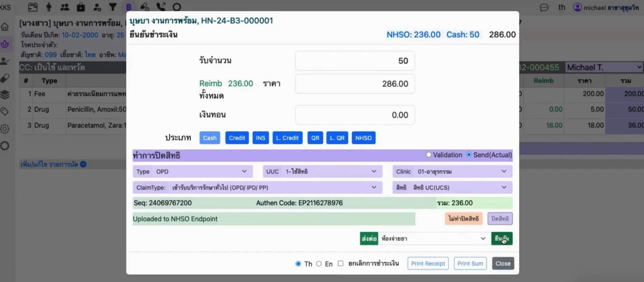The image size is (644, 282).
Task: Click the medical bag icon in toolbar
Action: 81,7
